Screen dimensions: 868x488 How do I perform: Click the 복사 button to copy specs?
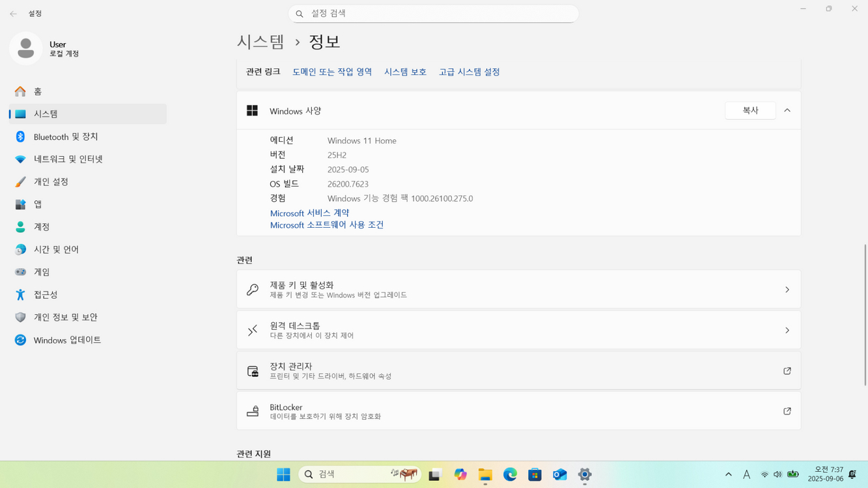749,110
